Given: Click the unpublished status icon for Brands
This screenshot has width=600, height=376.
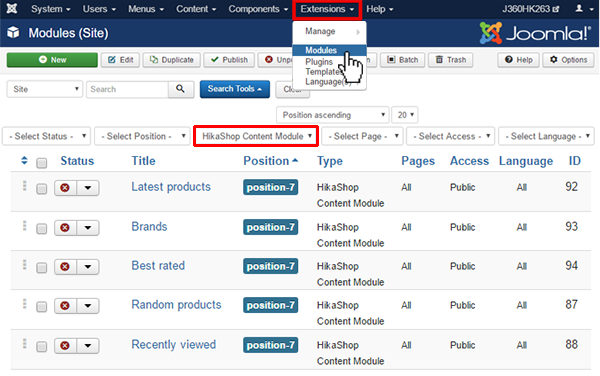Looking at the screenshot, I should [65, 228].
